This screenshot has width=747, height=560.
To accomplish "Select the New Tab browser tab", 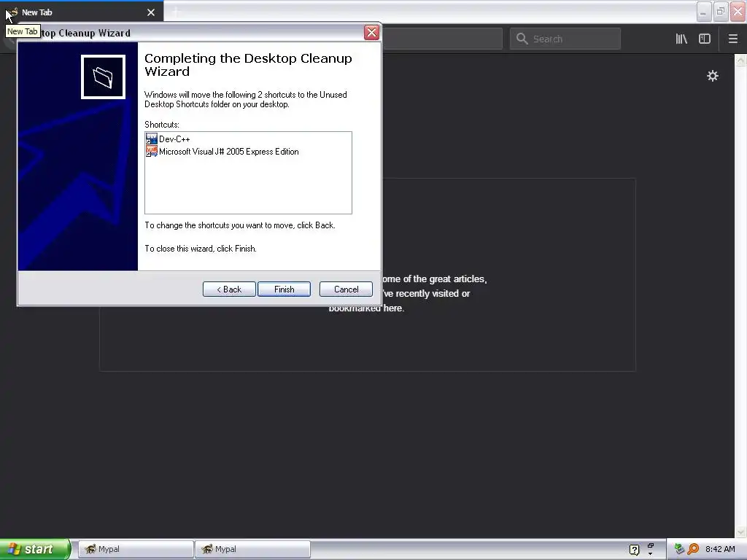I will tap(82, 12).
